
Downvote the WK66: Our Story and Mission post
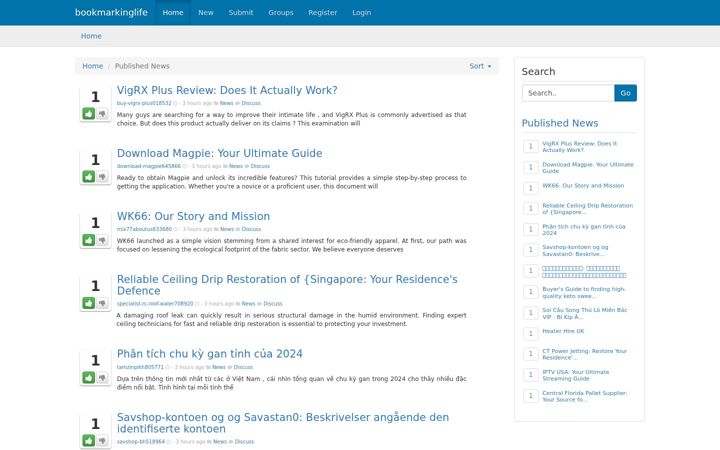(x=102, y=240)
